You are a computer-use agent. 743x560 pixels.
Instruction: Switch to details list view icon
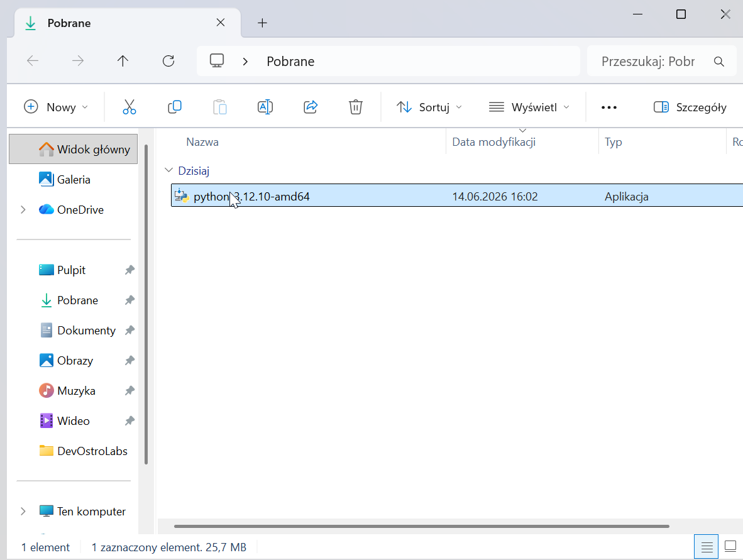pyautogui.click(x=707, y=547)
